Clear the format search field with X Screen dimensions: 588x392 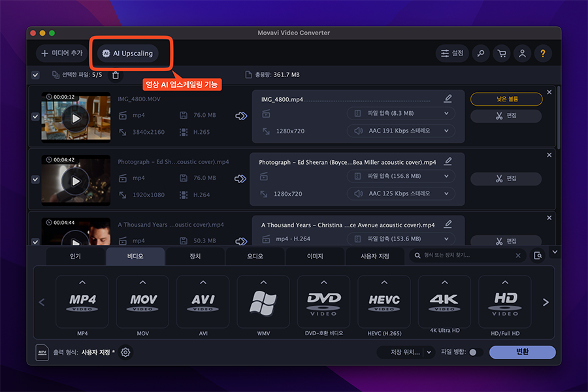point(518,255)
